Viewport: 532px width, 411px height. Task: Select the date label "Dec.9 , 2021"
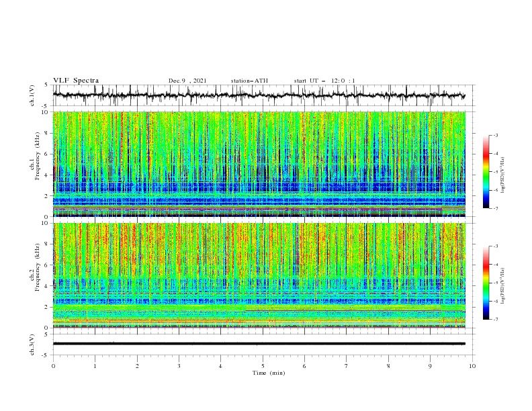[x=187, y=81]
